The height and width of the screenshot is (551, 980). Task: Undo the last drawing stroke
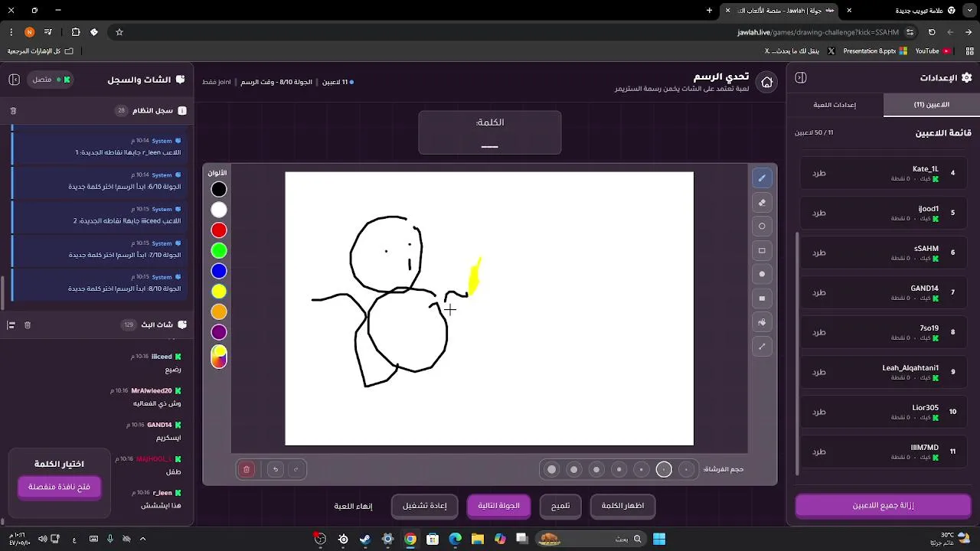276,469
